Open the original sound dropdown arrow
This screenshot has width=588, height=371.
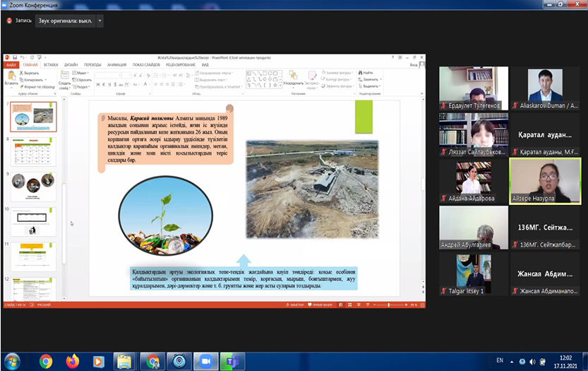(100, 20)
